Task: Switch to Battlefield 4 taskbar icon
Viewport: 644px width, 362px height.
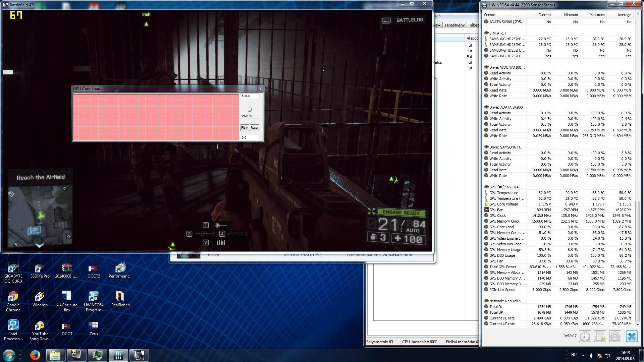Action: pos(139,355)
